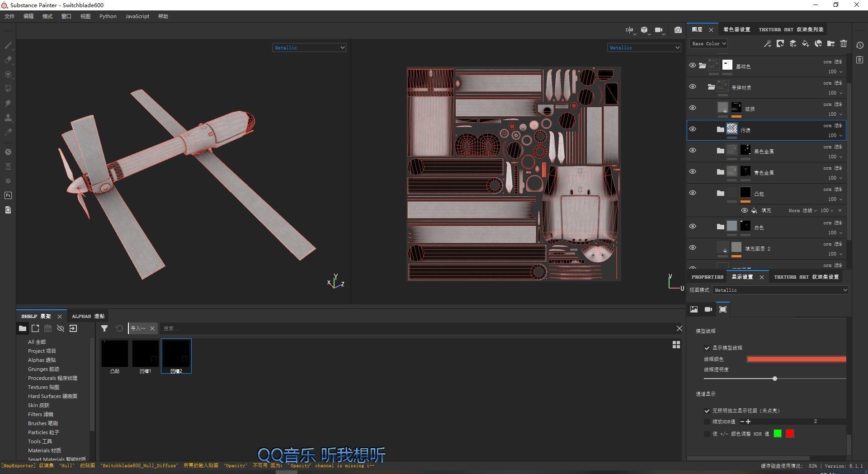Switch to the 着色器设置 tab
The height and width of the screenshot is (474, 868).
737,29
